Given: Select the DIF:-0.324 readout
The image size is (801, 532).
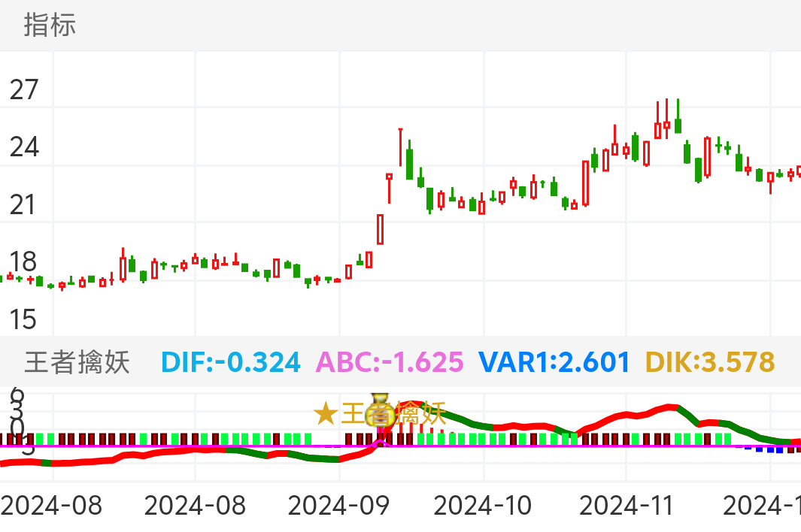Looking at the screenshot, I should [231, 362].
